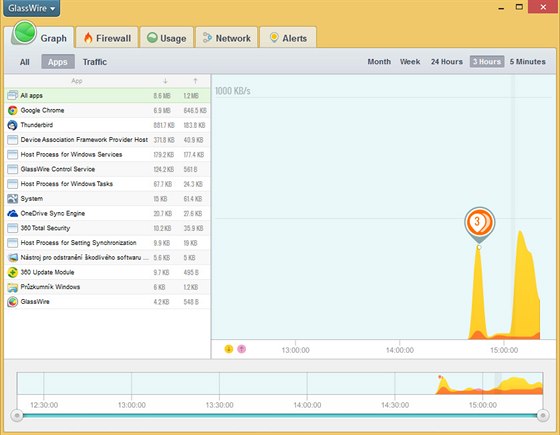Open the GlassWire menu dropdown
This screenshot has height=435, width=560.
coord(31,8)
